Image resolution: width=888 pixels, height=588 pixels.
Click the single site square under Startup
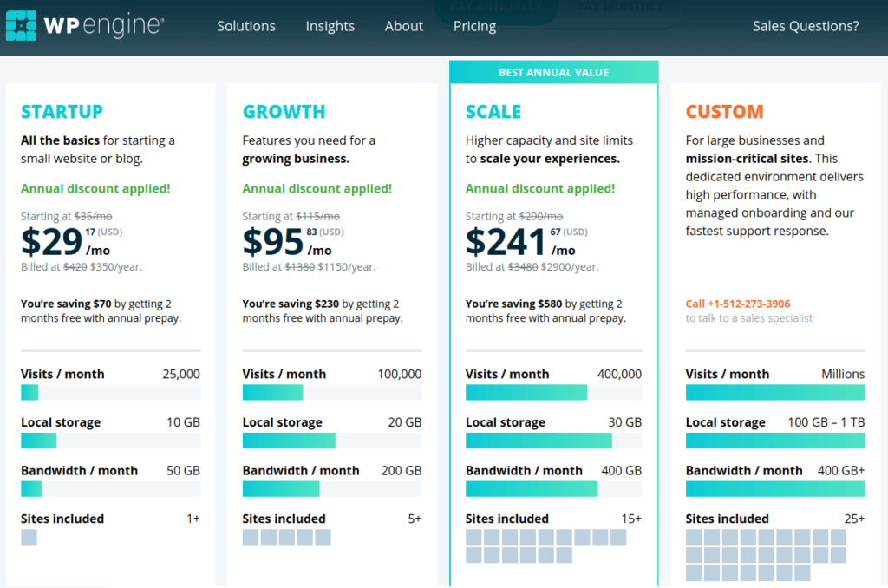click(29, 537)
